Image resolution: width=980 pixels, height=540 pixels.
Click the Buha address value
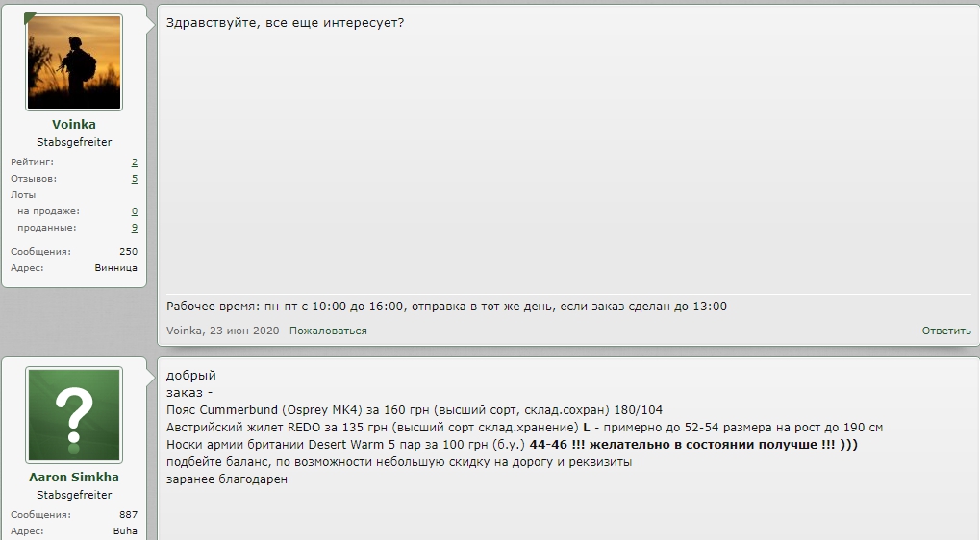(x=125, y=531)
